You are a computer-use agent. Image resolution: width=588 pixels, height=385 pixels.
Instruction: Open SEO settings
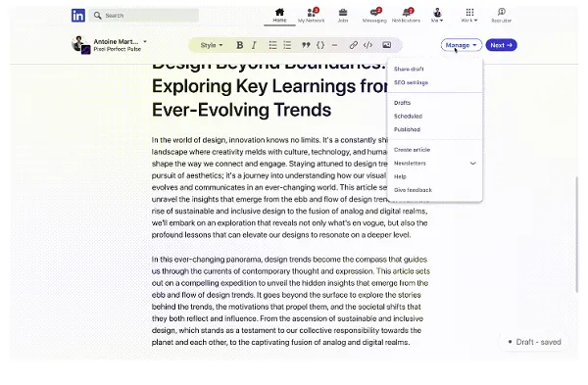pyautogui.click(x=411, y=82)
